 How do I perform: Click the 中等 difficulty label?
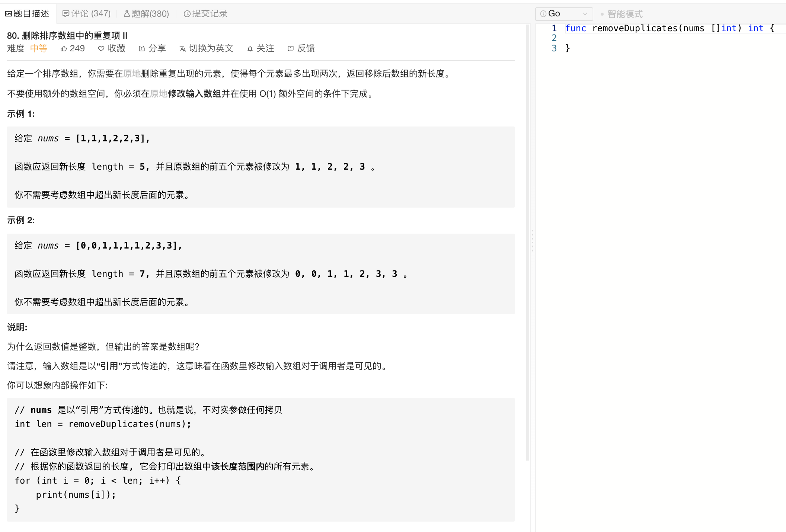[x=39, y=48]
